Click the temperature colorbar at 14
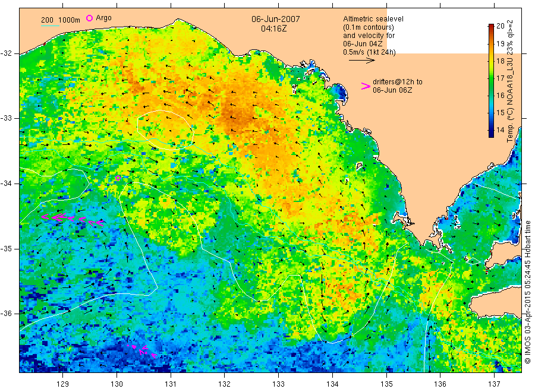 [x=492, y=131]
